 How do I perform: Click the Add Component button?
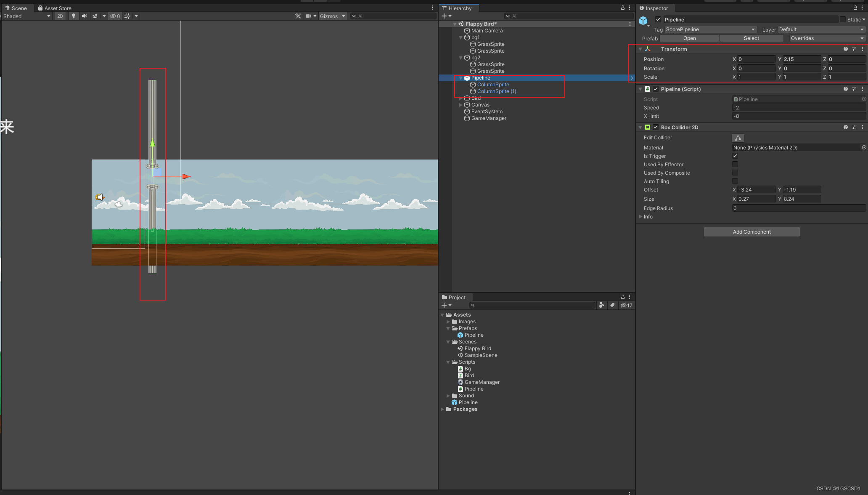tap(752, 232)
